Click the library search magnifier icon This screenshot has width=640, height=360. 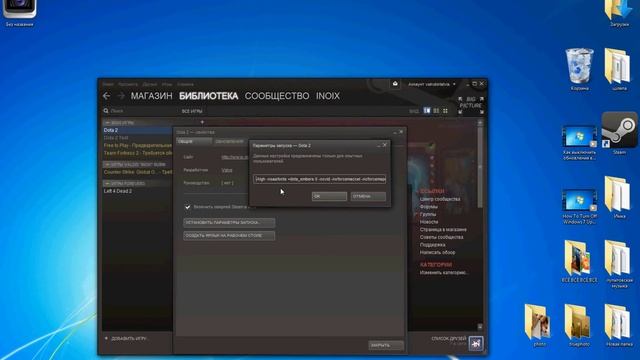(x=106, y=111)
